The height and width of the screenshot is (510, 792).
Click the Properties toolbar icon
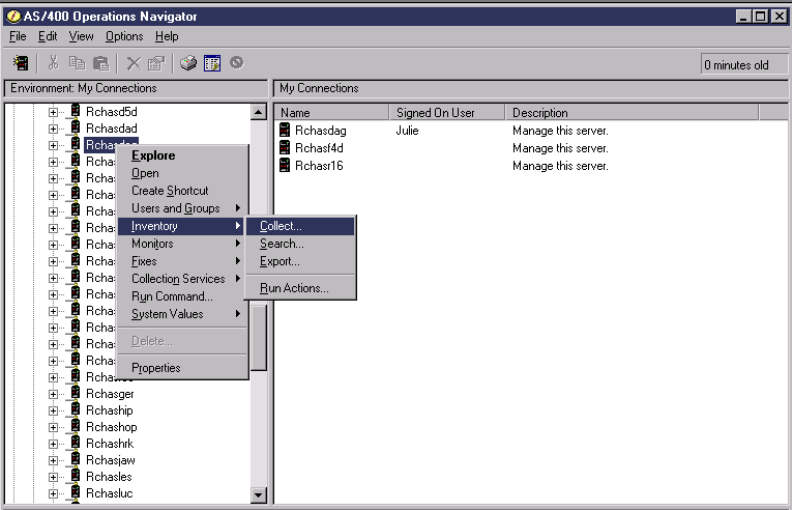(156, 63)
